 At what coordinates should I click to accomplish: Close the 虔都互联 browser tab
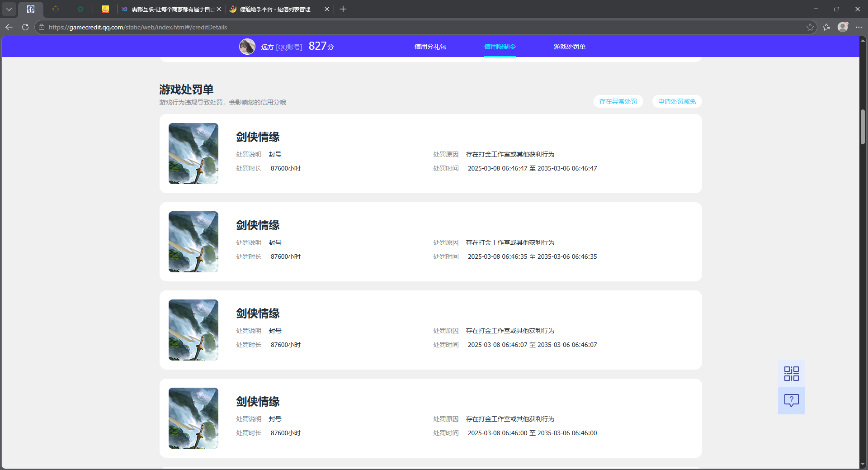[219, 9]
